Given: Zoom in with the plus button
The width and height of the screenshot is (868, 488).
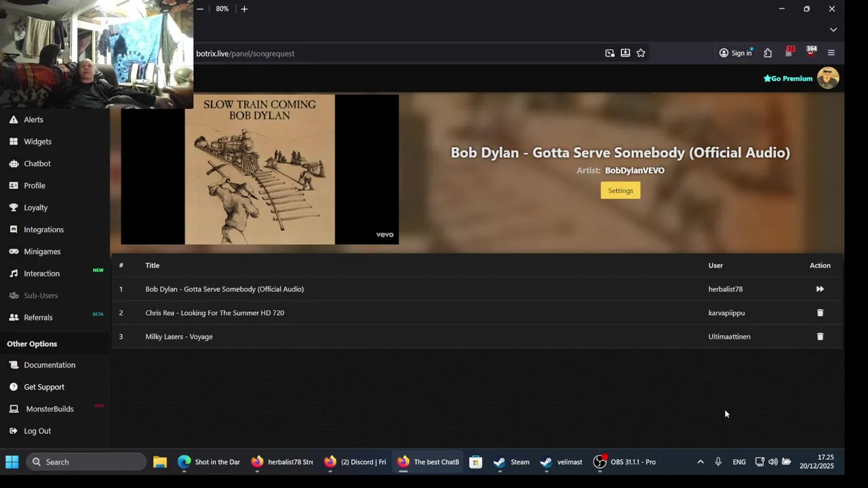Looking at the screenshot, I should 244,9.
